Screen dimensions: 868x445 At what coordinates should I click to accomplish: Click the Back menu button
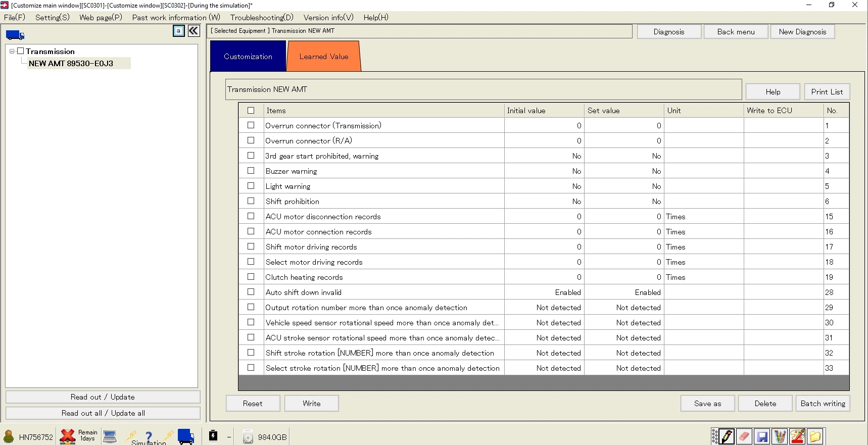click(736, 32)
